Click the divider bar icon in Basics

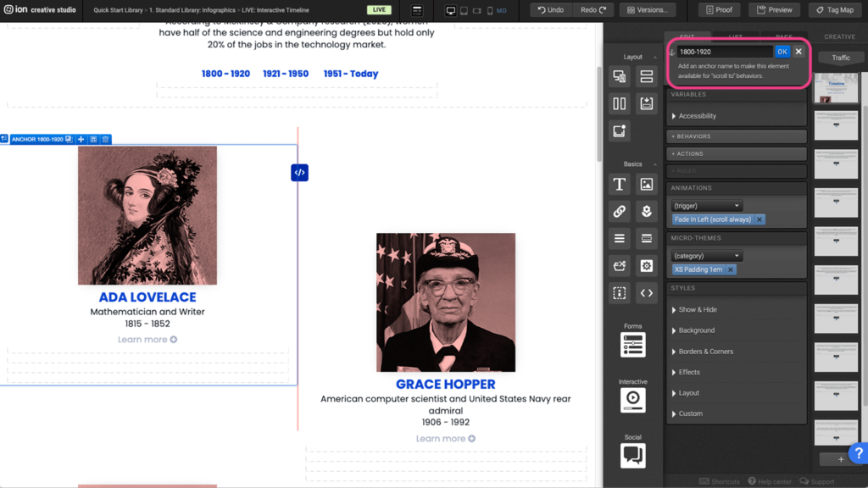(647, 238)
